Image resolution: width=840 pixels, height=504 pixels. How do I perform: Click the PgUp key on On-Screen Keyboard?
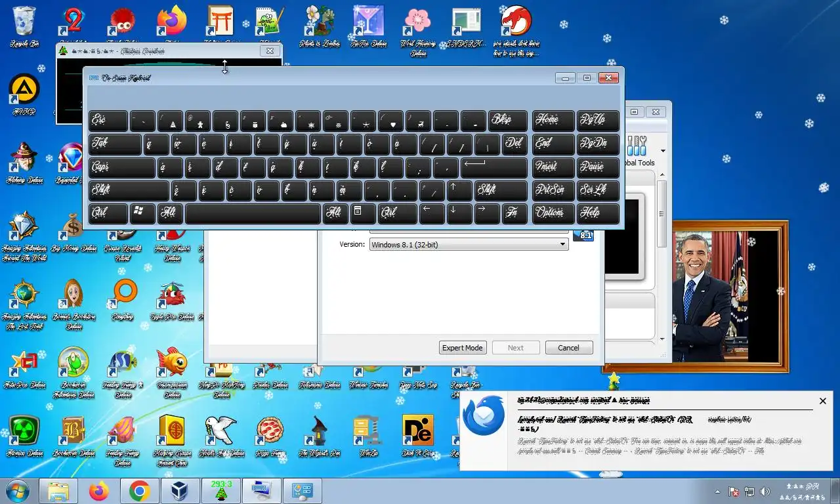pos(598,120)
